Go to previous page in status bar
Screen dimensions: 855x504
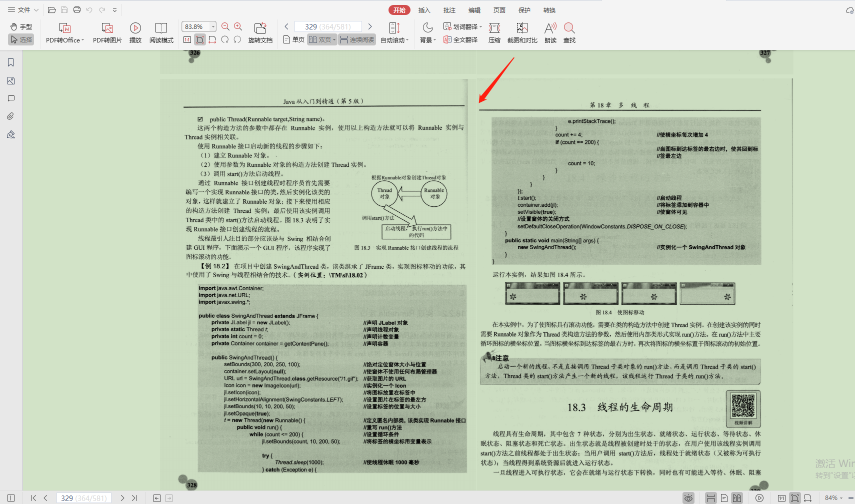coord(45,498)
